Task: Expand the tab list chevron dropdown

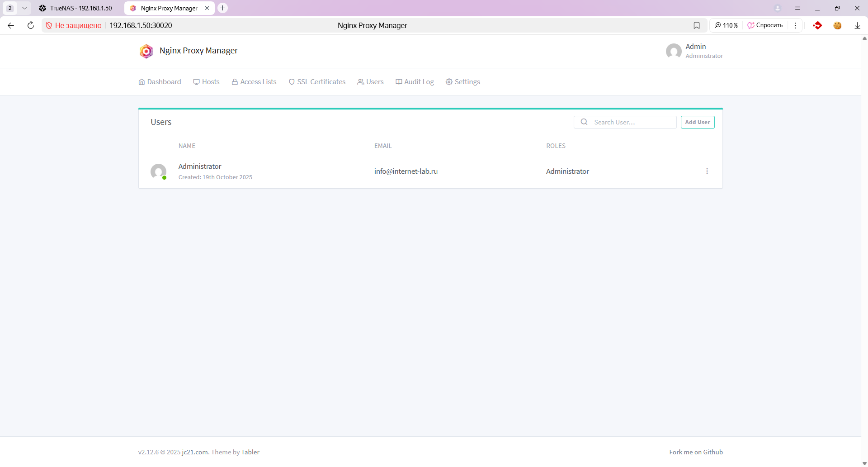Action: click(24, 8)
